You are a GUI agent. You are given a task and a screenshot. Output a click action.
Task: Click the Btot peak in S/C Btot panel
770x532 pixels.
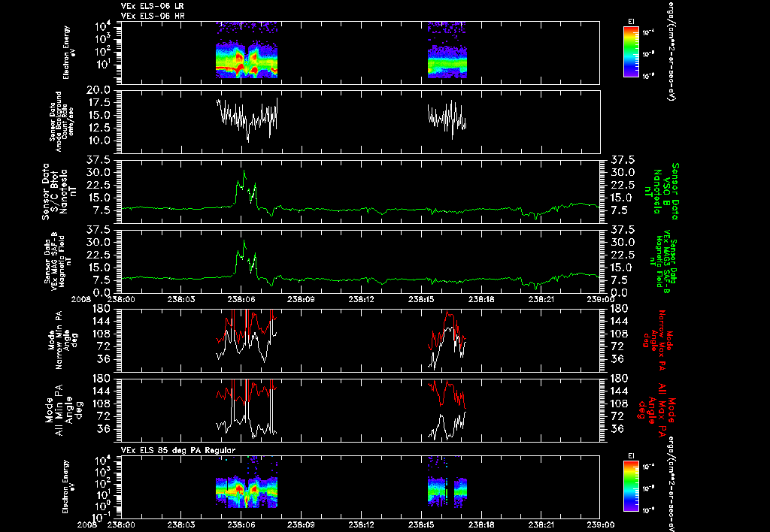[x=244, y=172]
